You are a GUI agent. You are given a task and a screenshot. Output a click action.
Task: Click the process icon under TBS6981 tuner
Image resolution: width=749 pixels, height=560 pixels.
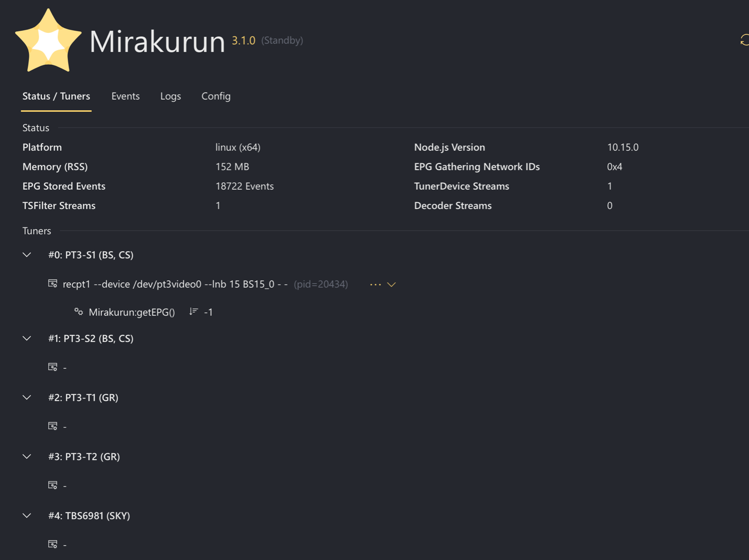coord(53,544)
